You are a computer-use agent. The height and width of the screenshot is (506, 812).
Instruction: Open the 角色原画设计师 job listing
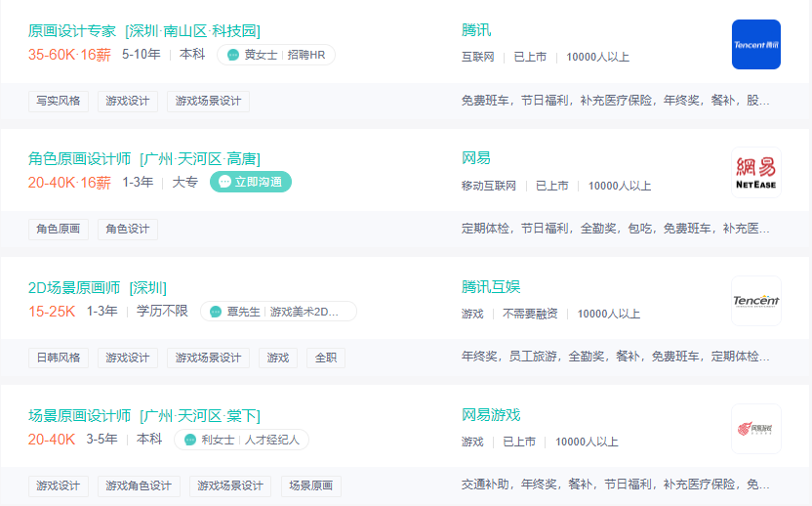[x=79, y=159]
